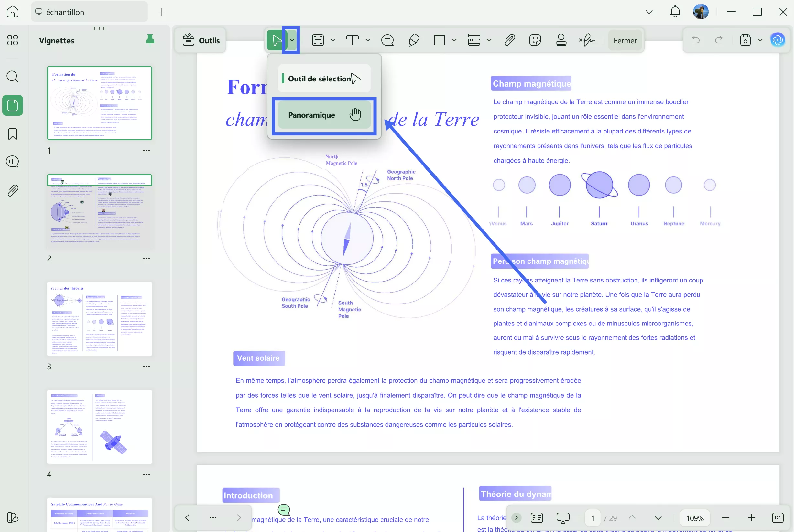Open page 1 thumbnail
The width and height of the screenshot is (794, 532).
click(100, 103)
